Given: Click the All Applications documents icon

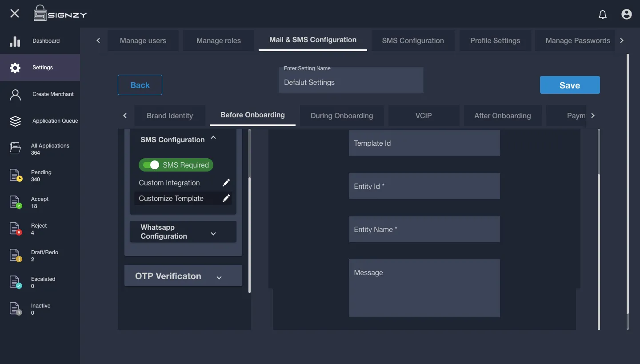Looking at the screenshot, I should [15, 148].
